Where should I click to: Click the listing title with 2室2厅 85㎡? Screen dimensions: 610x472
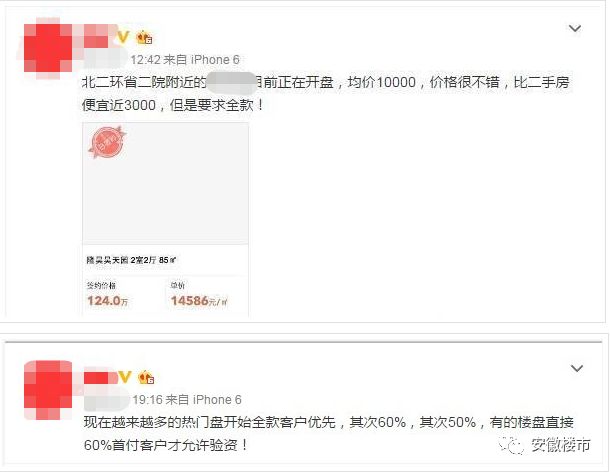(131, 260)
